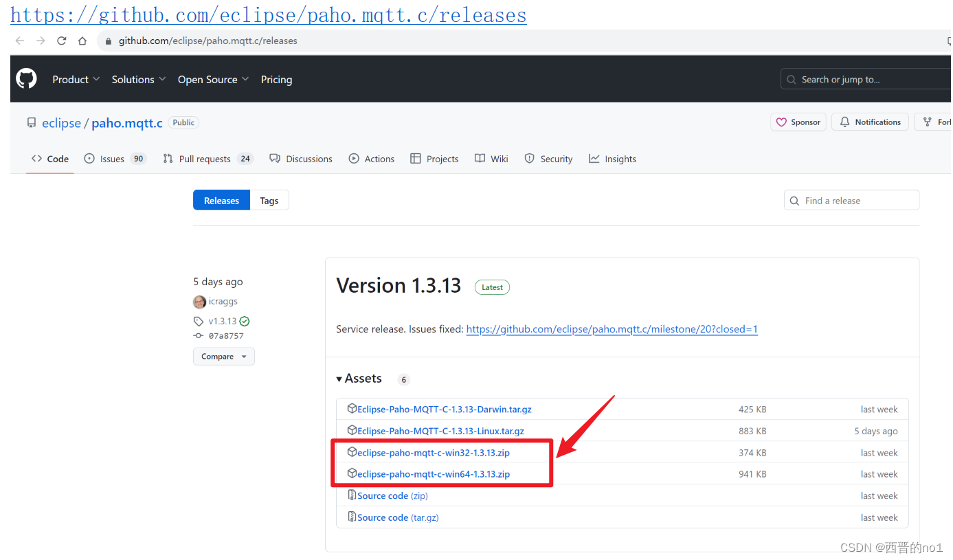Click the Find a release search field

[x=851, y=200]
